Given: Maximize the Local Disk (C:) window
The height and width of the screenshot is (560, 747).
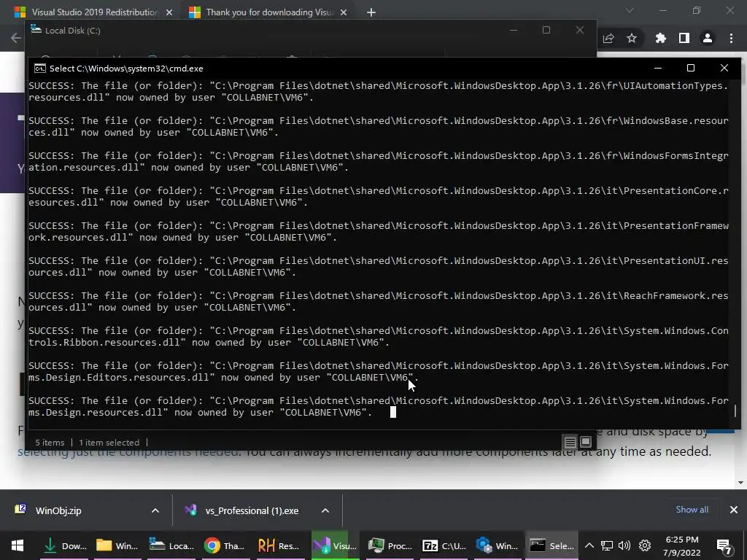Looking at the screenshot, I should [546, 30].
